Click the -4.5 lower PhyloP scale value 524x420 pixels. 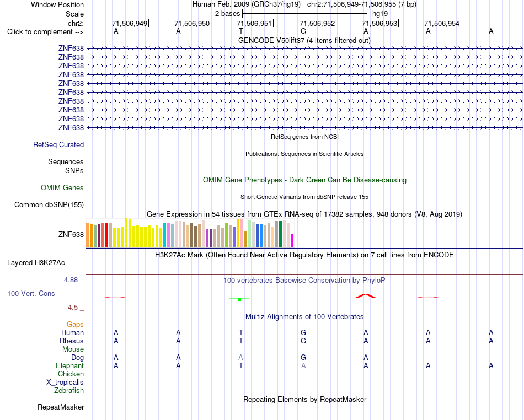(x=72, y=307)
